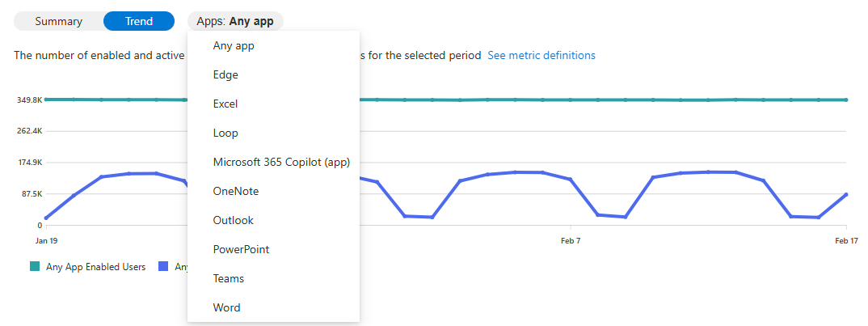Image resolution: width=868 pixels, height=326 pixels.
Task: Collapse the Apps: Any app dropdown
Action: coord(235,21)
